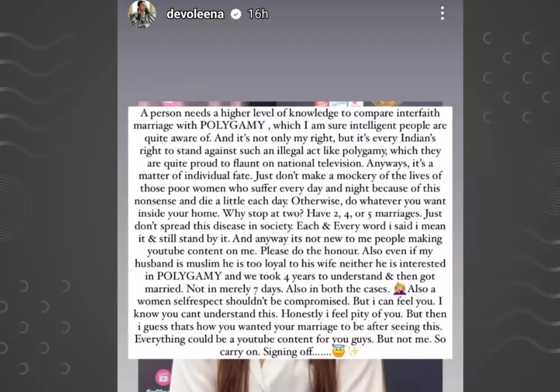Tap the sparkles emoji at text end
The width and height of the screenshot is (560, 392).
pos(353,352)
